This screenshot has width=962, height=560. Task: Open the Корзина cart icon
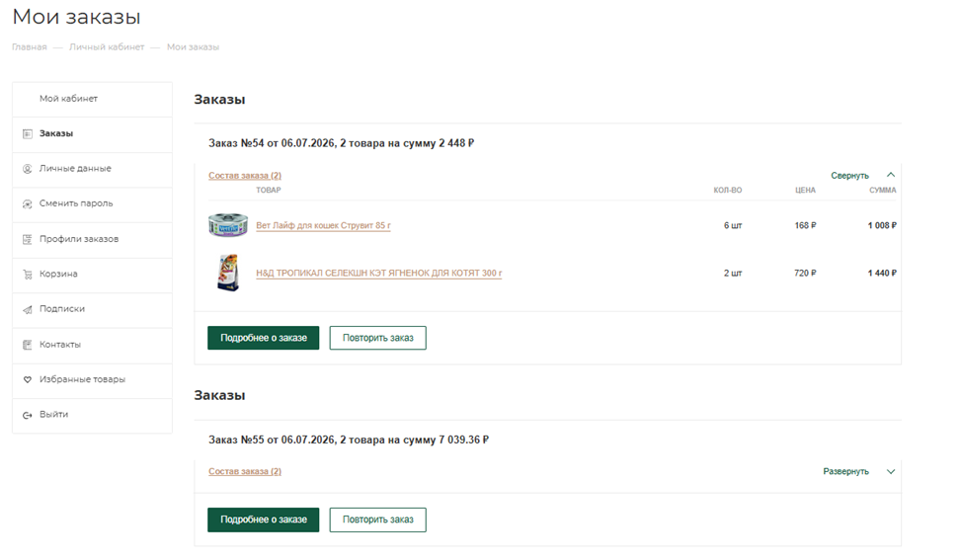coord(27,275)
